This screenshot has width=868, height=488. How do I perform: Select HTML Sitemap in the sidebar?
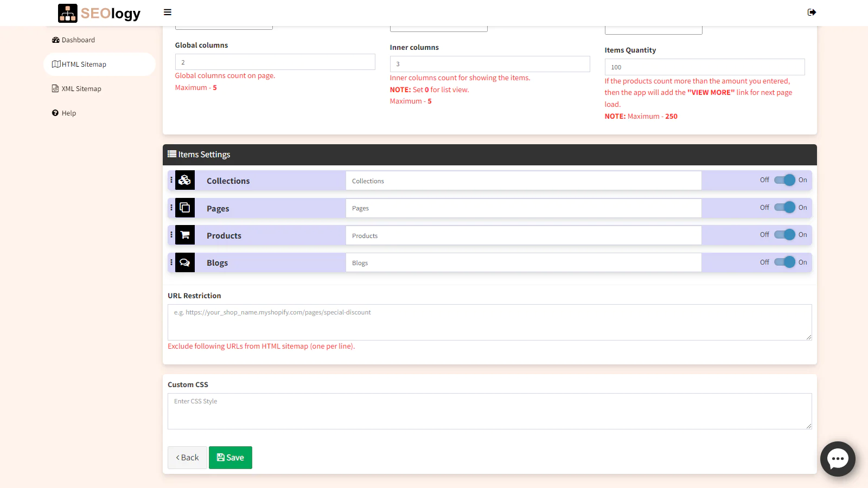pos(99,64)
